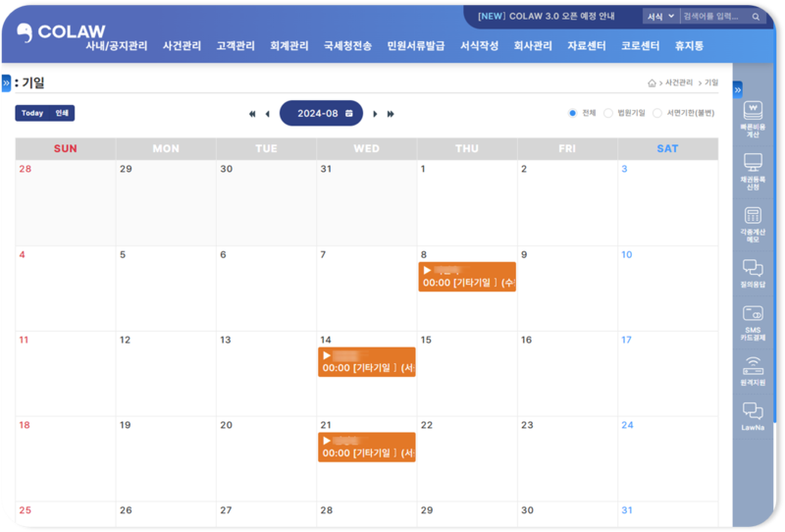Open the 원격지원 sidebar icon
The height and width of the screenshot is (532, 785).
pos(753,371)
